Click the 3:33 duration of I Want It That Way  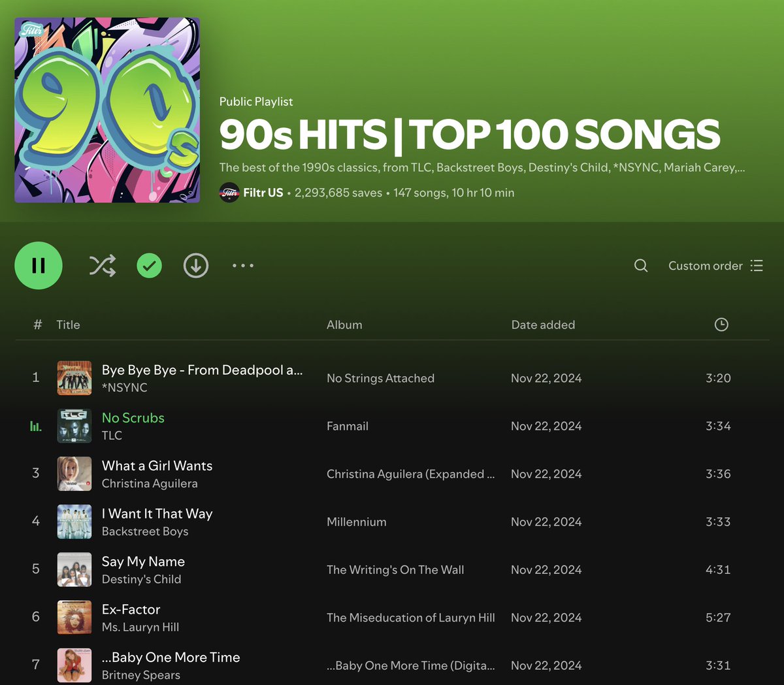(x=718, y=522)
